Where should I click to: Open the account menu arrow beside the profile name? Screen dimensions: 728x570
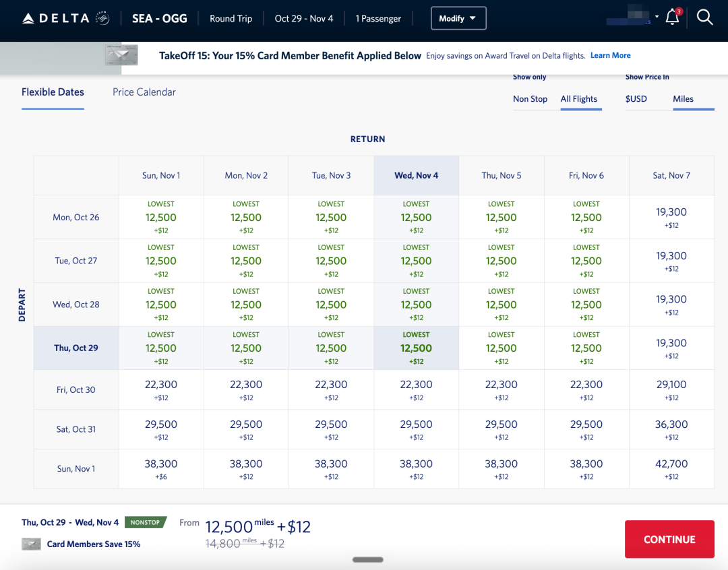[x=657, y=17]
